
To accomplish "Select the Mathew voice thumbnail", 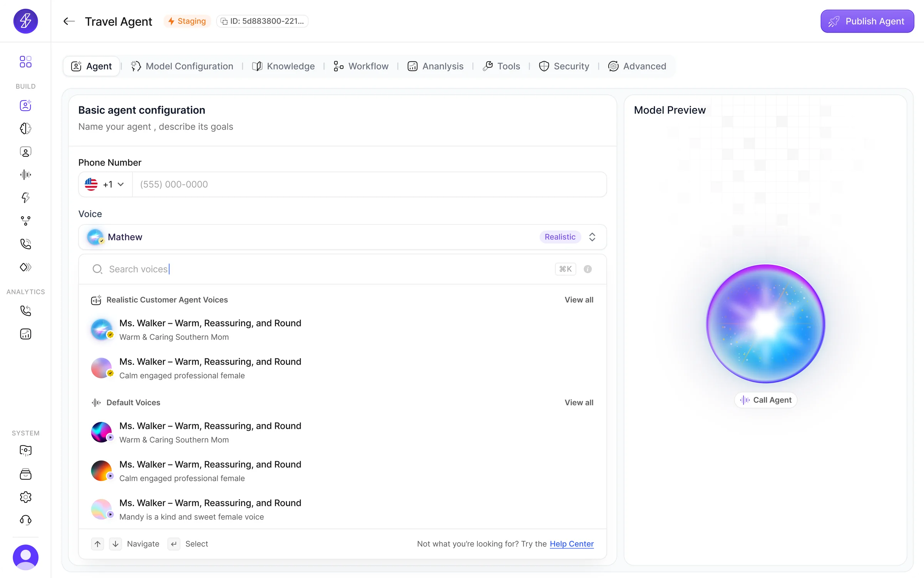I will click(95, 237).
